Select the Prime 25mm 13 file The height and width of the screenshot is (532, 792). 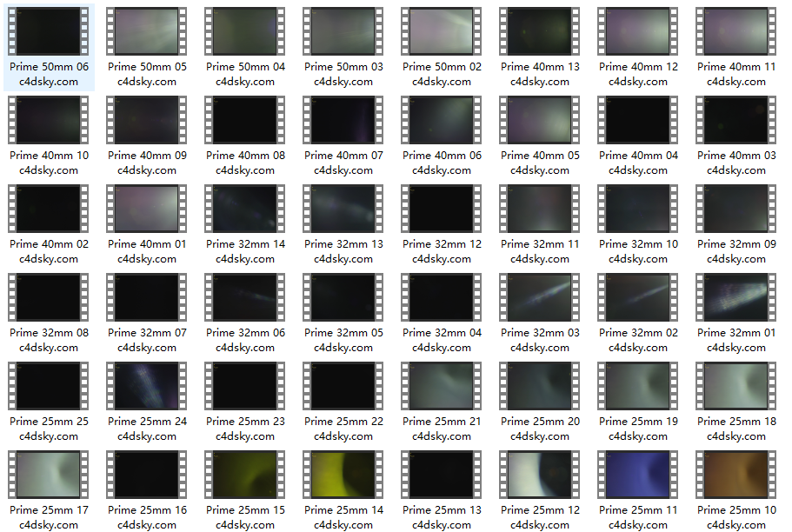pyautogui.click(x=442, y=475)
